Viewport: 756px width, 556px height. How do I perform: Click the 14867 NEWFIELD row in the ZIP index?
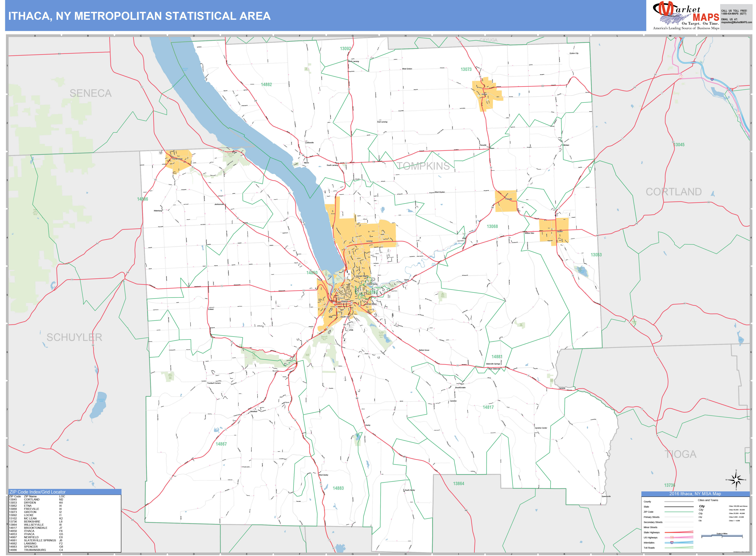point(36,537)
